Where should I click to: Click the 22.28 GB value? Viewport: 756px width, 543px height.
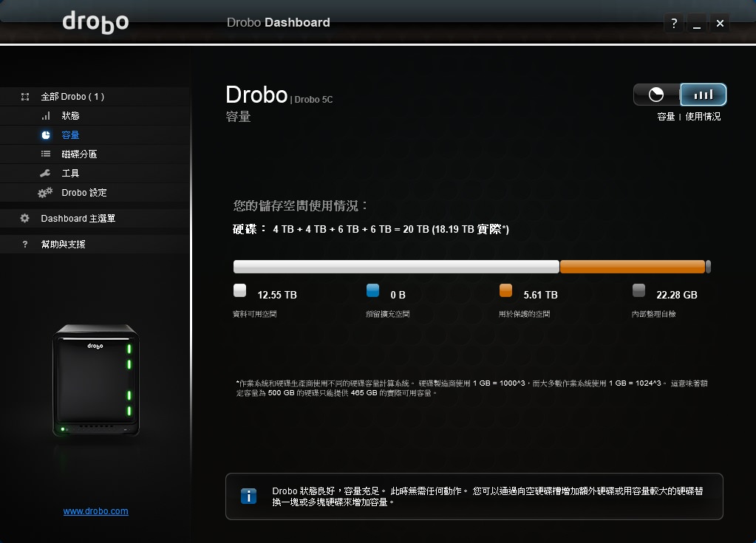point(677,295)
